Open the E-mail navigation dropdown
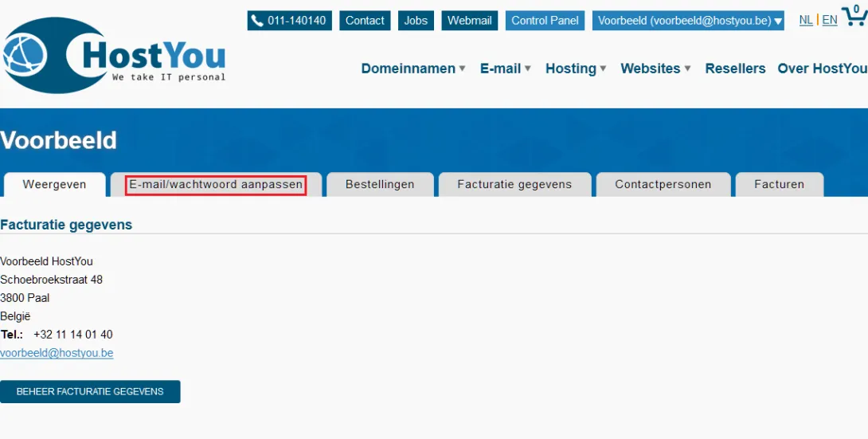868x439 pixels. [506, 69]
